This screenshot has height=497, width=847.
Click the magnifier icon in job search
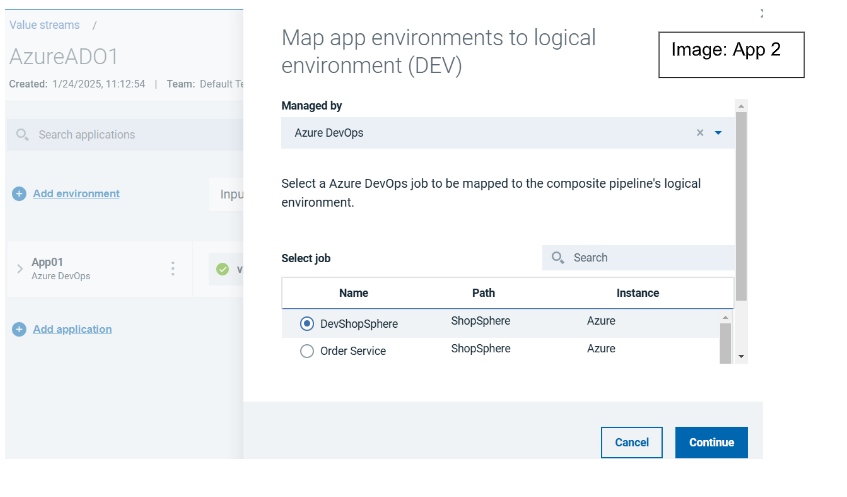558,258
